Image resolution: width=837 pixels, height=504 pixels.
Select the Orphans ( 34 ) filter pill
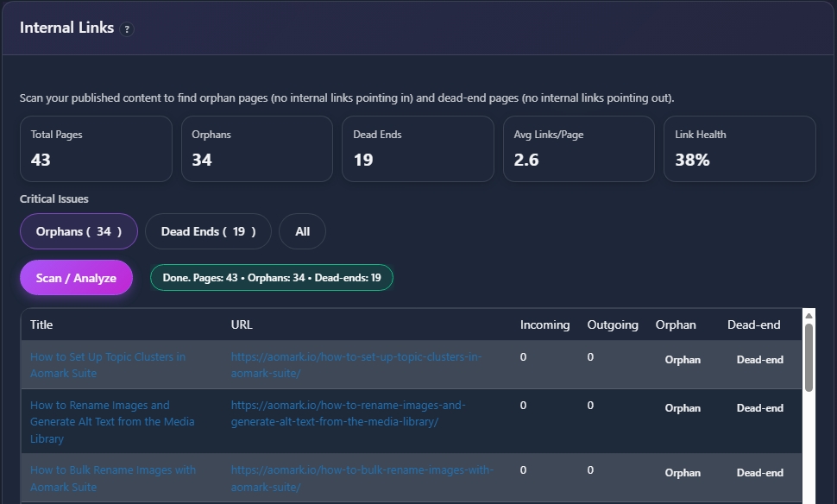point(79,231)
